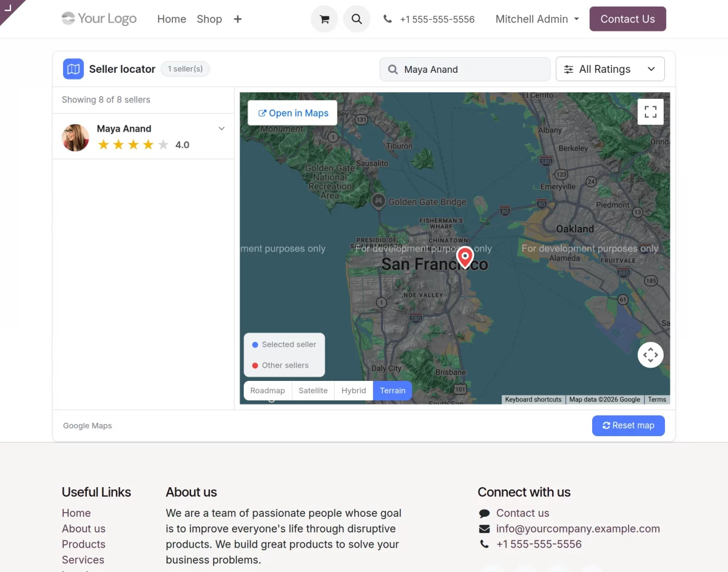Click 'Map data ©2026 Google' text
Viewport: 728px width, 572px height.
[x=604, y=400]
